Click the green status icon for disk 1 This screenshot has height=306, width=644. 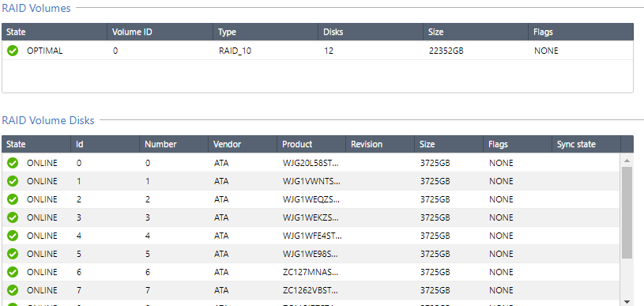pos(13,181)
